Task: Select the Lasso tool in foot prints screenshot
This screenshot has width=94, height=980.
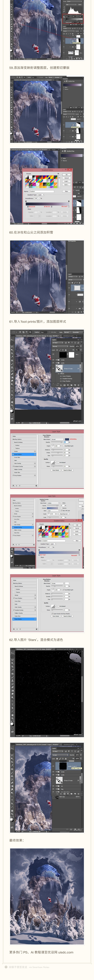Action: point(12,347)
